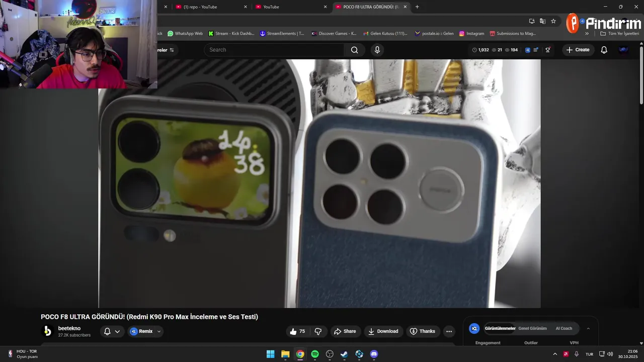Screen dimensions: 644x362
Task: Open the subscription notification bell dropdown
Action: click(x=112, y=331)
